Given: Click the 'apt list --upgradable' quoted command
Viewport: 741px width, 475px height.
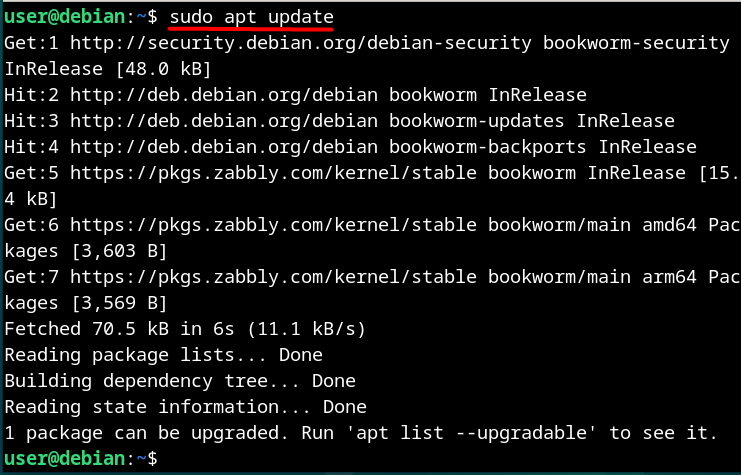Looking at the screenshot, I should tap(472, 433).
